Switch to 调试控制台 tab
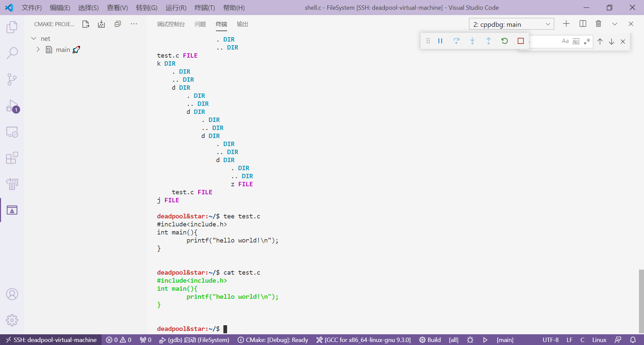The image size is (644, 345). point(171,24)
